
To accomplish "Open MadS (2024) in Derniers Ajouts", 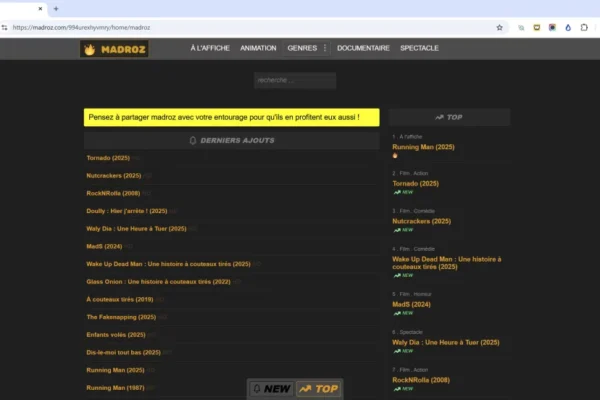I will tap(104, 246).
